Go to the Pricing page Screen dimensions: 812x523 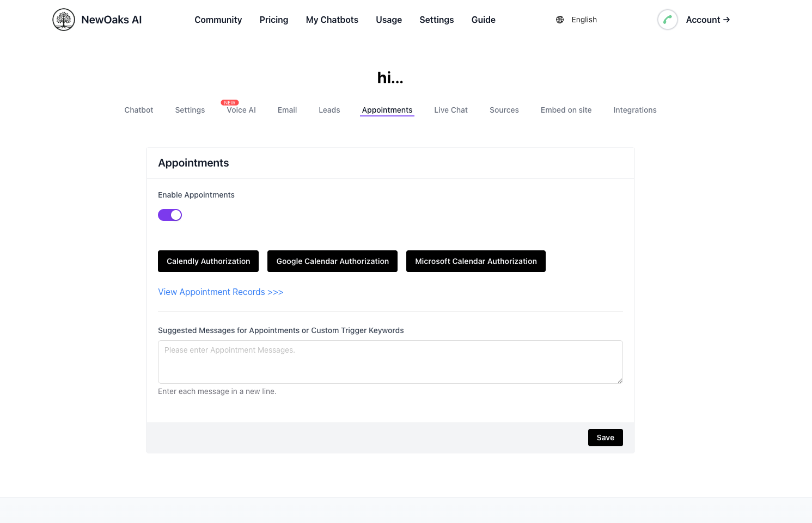(273, 20)
